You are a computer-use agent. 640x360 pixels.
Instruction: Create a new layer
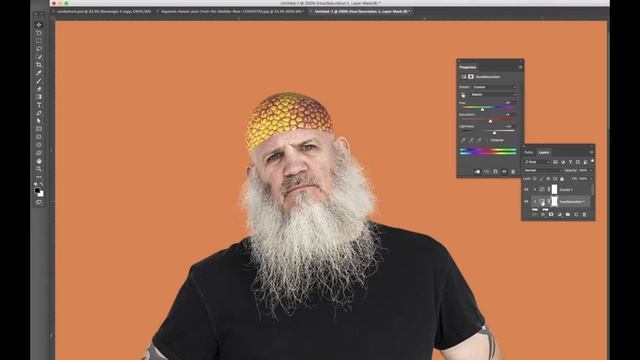pyautogui.click(x=576, y=214)
